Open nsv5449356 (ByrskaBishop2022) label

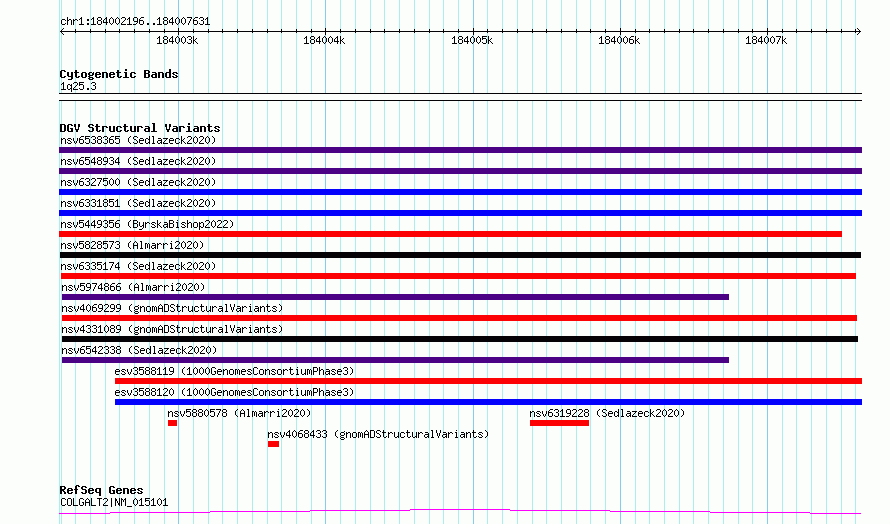click(147, 224)
